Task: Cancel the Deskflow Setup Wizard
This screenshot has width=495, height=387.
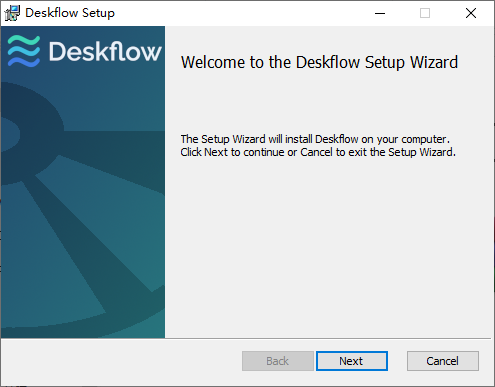Action: pyautogui.click(x=443, y=361)
